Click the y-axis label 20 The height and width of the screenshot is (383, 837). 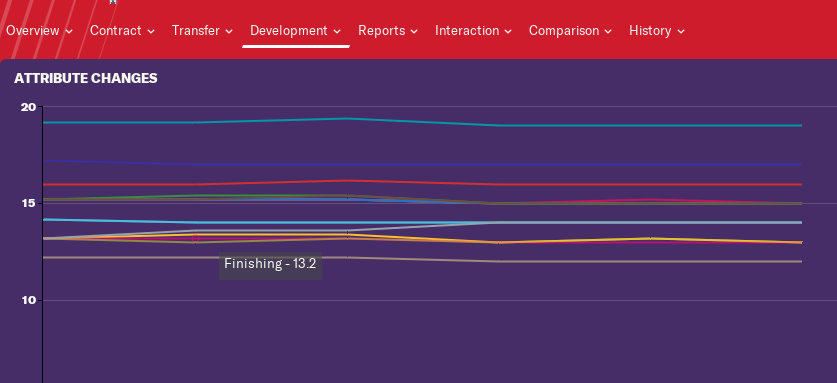point(28,107)
